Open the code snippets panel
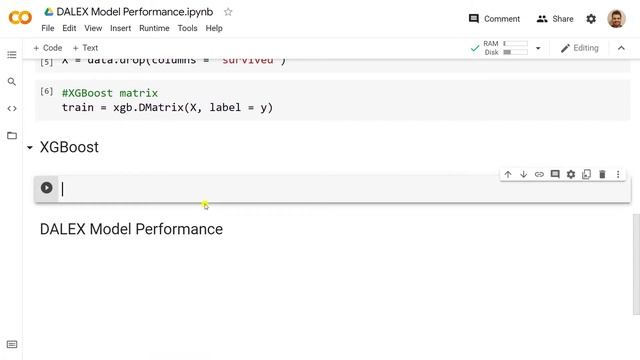This screenshot has width=640, height=360. click(12, 109)
